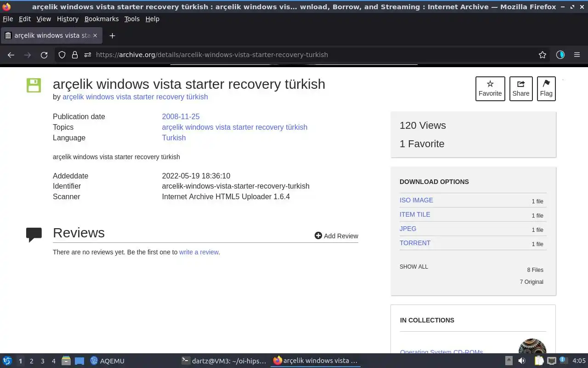Open the Topics arçelik windows vista link
588x368 pixels.
click(235, 127)
